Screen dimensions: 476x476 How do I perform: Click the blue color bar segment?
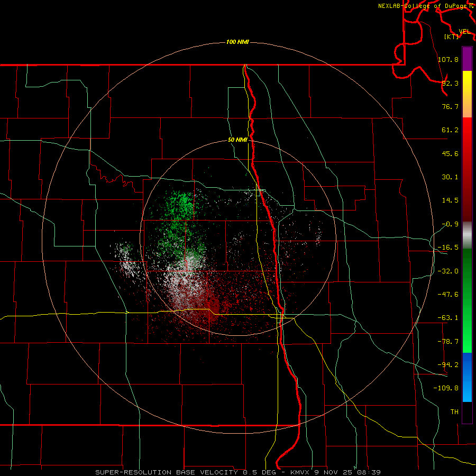click(467, 377)
